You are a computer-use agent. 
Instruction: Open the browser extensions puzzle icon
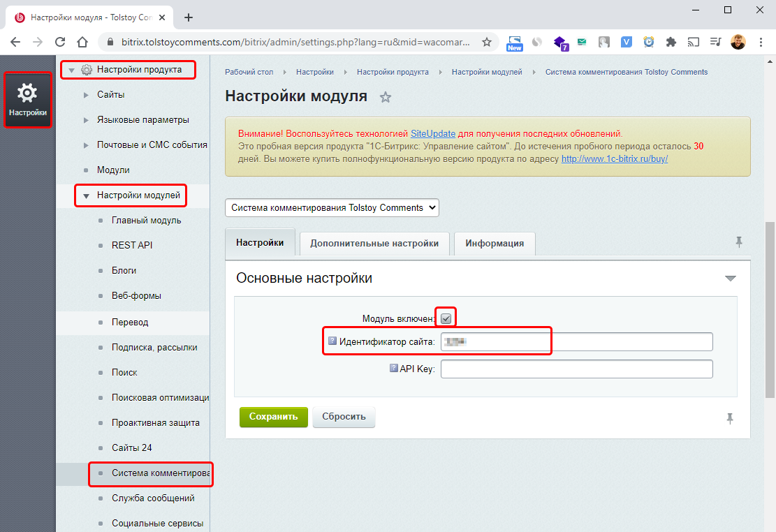671,42
